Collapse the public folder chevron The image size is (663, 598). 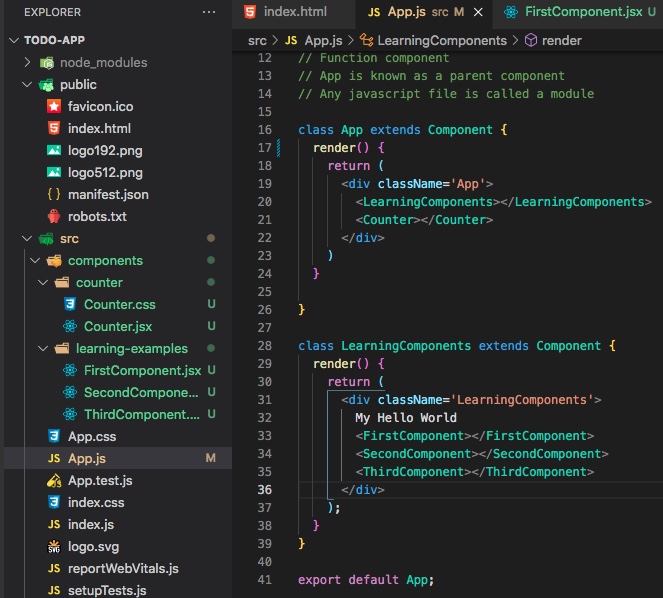point(27,84)
